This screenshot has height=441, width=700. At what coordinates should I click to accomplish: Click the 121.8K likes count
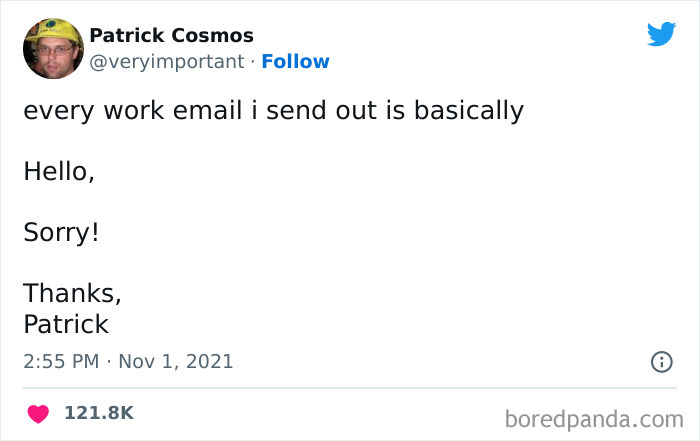(x=98, y=413)
